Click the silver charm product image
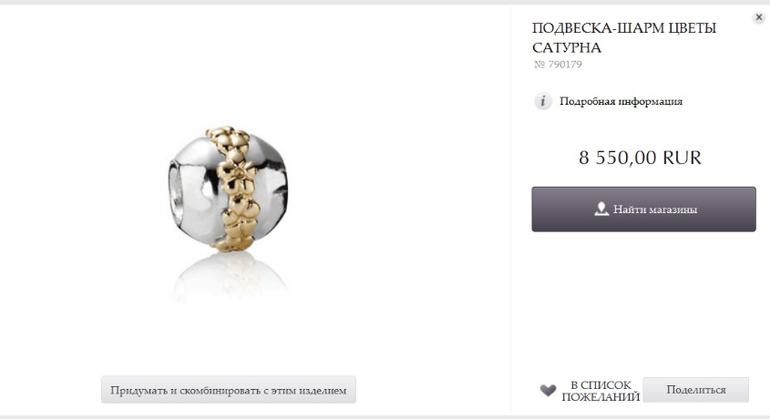This screenshot has width=770, height=419. 228,189
